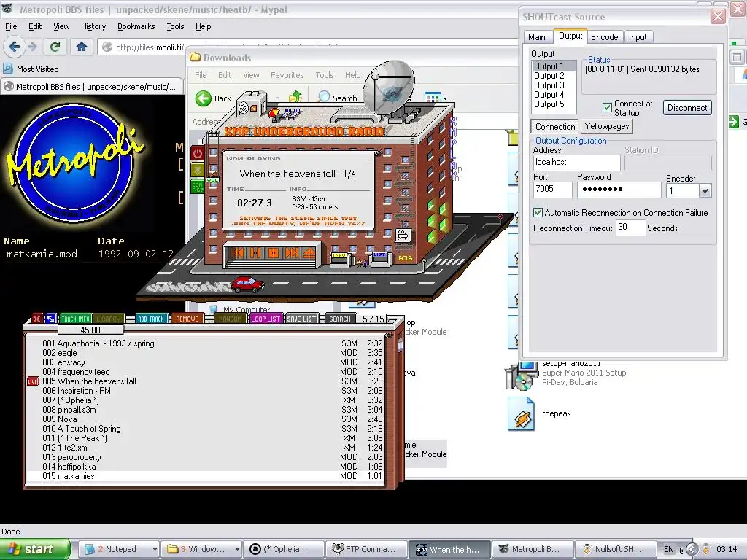Click the matkamie.mod file link

42,254
